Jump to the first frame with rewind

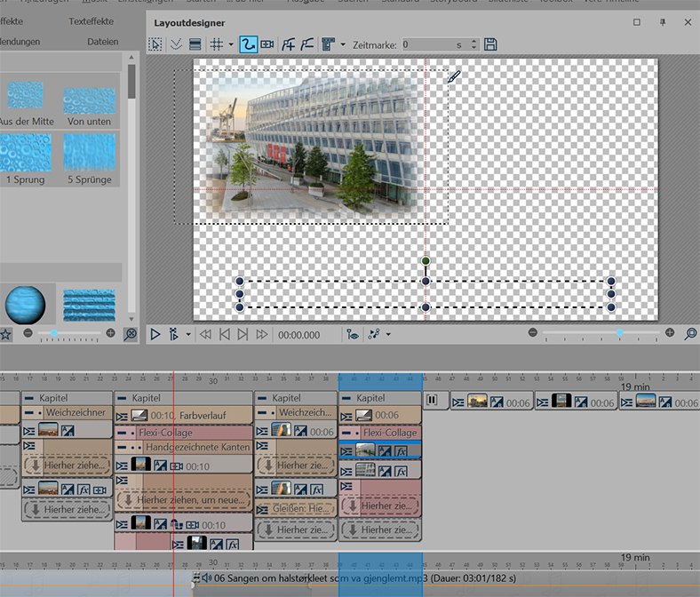click(x=205, y=335)
